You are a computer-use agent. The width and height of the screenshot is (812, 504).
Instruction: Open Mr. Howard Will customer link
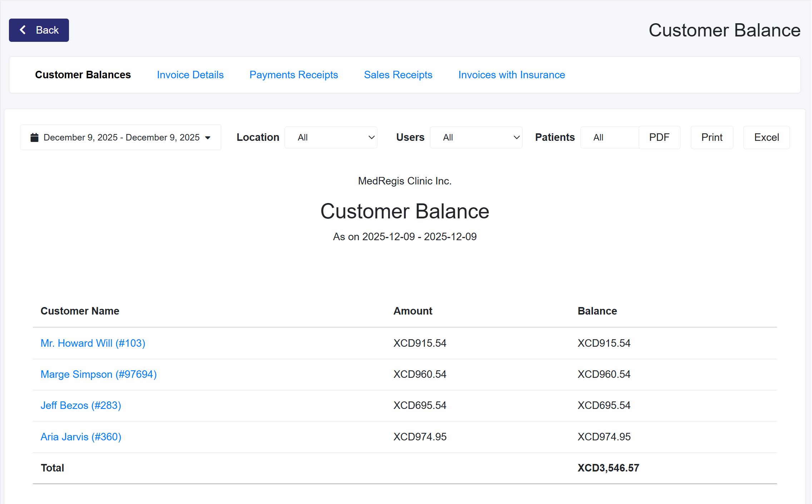pos(93,343)
